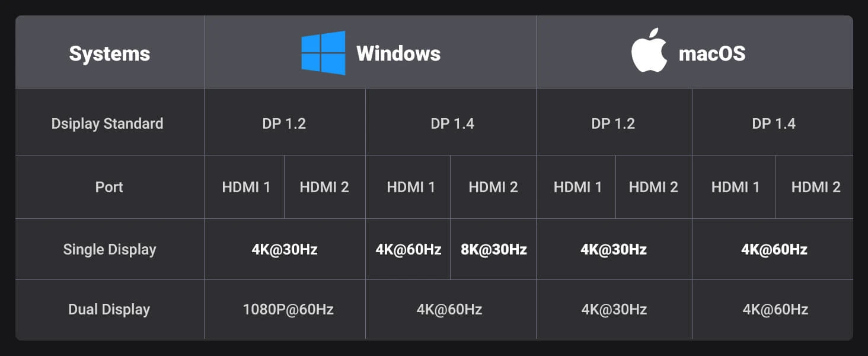The height and width of the screenshot is (356, 868).
Task: Select macOS DP 1.4 single display 4K@60Hz
Action: [x=774, y=250]
